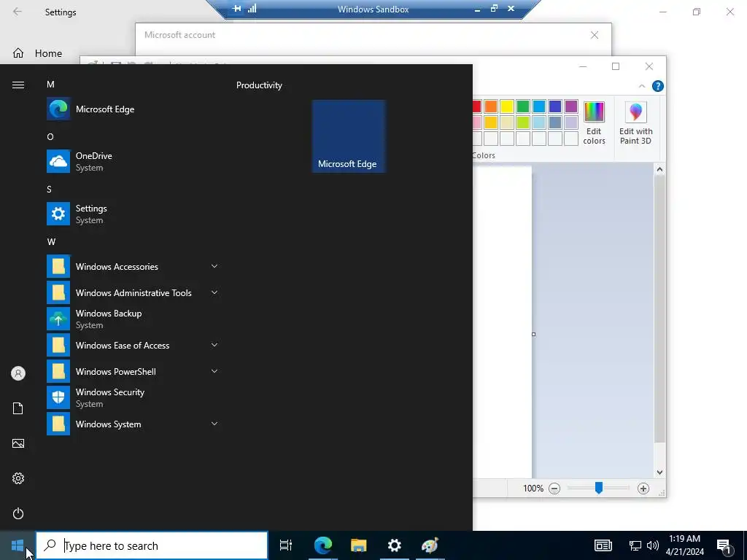Click Edit colors in Paint

point(594,122)
